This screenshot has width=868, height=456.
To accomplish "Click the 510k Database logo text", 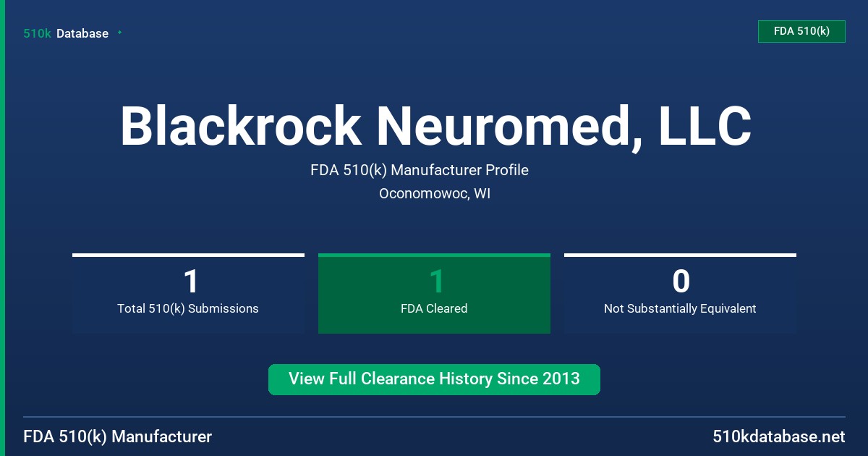I will point(66,33).
